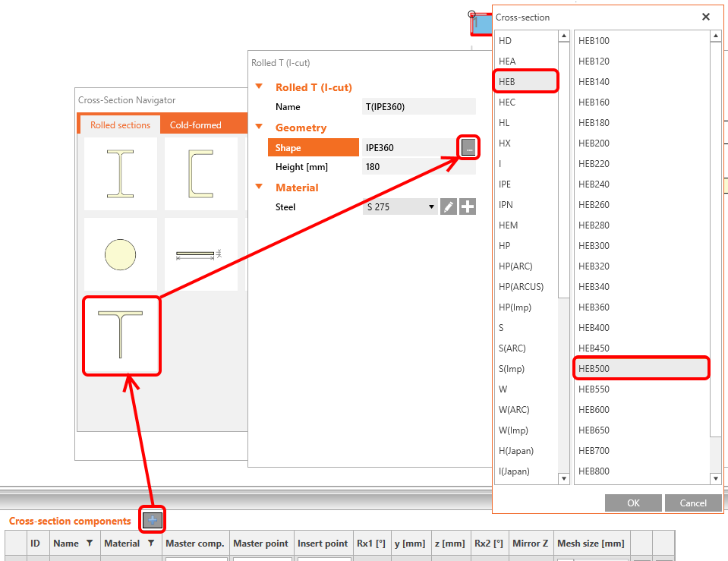Filter the Name column in components table
The width and height of the screenshot is (728, 561).
[x=90, y=543]
